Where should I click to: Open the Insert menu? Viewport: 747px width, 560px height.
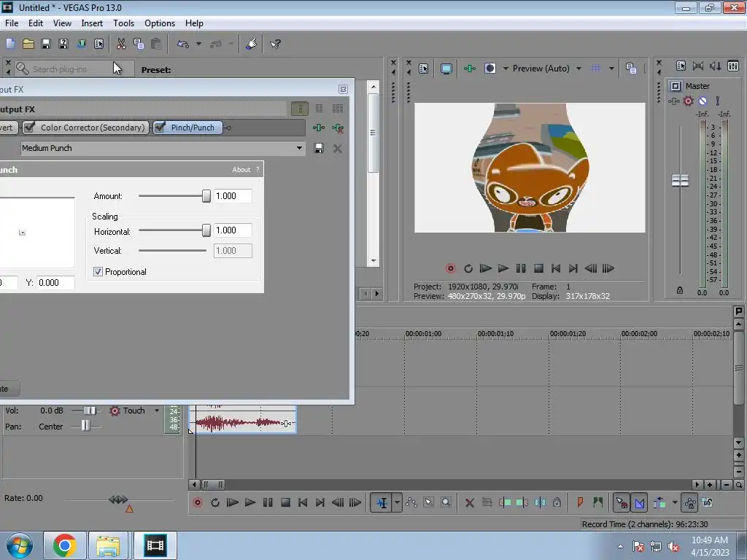tap(92, 23)
